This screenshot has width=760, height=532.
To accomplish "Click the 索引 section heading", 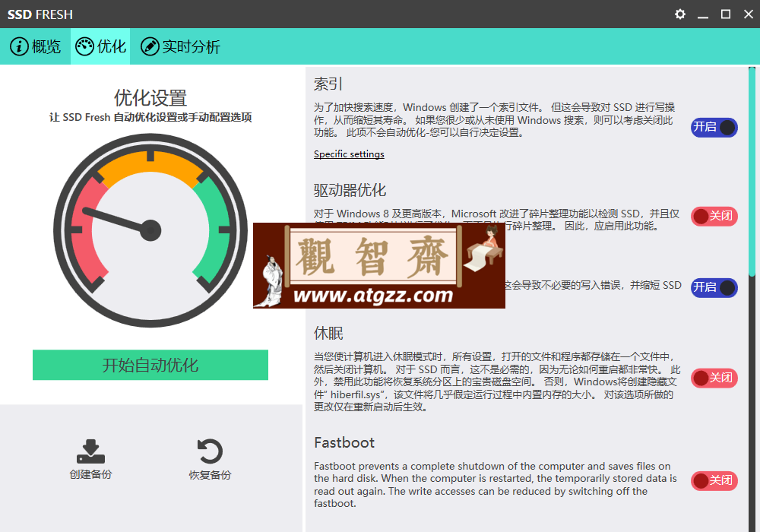I will pyautogui.click(x=328, y=84).
